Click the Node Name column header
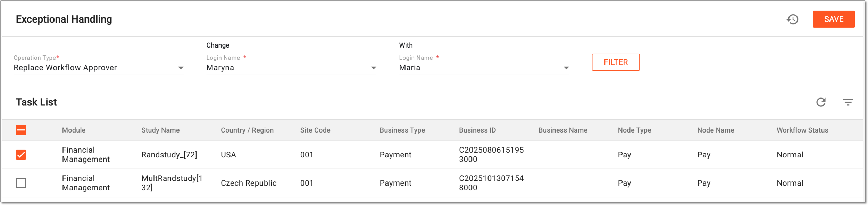Screen dimensions: 868x205 click(716, 130)
